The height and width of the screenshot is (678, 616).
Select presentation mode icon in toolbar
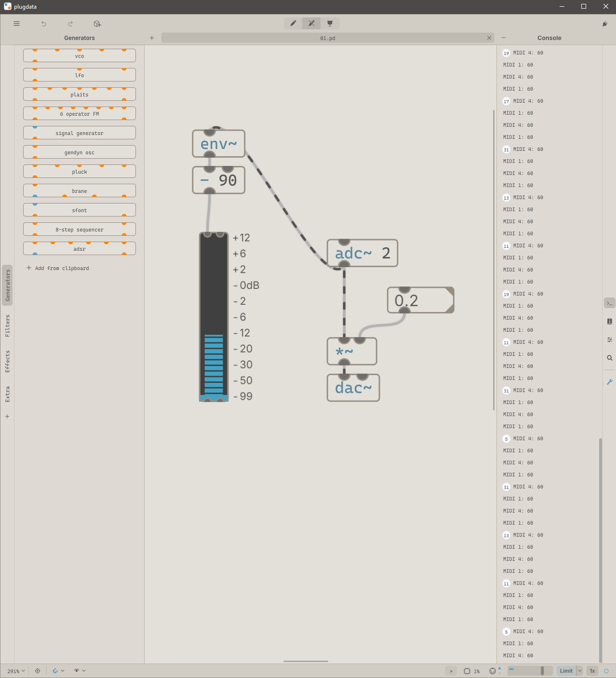(x=330, y=23)
